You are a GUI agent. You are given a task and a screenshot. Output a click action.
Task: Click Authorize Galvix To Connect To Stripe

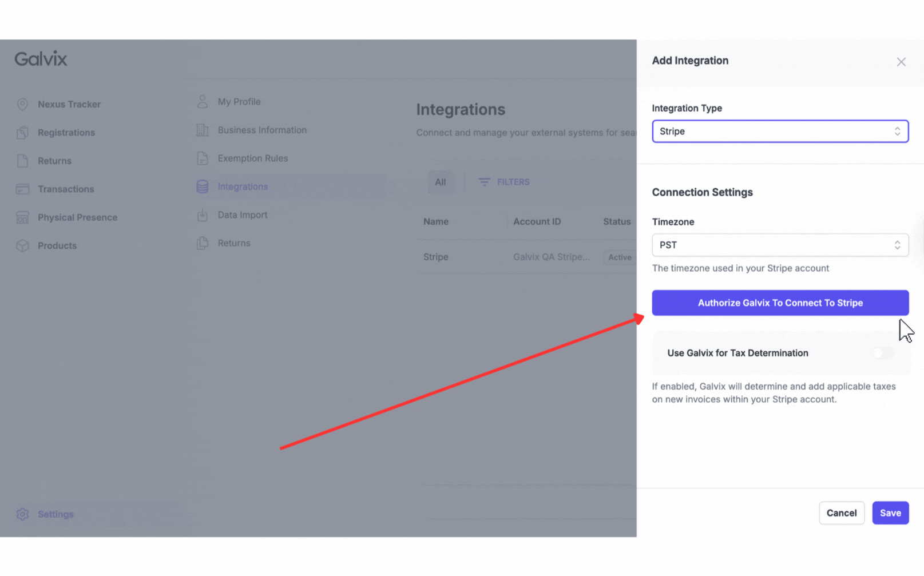pyautogui.click(x=780, y=303)
